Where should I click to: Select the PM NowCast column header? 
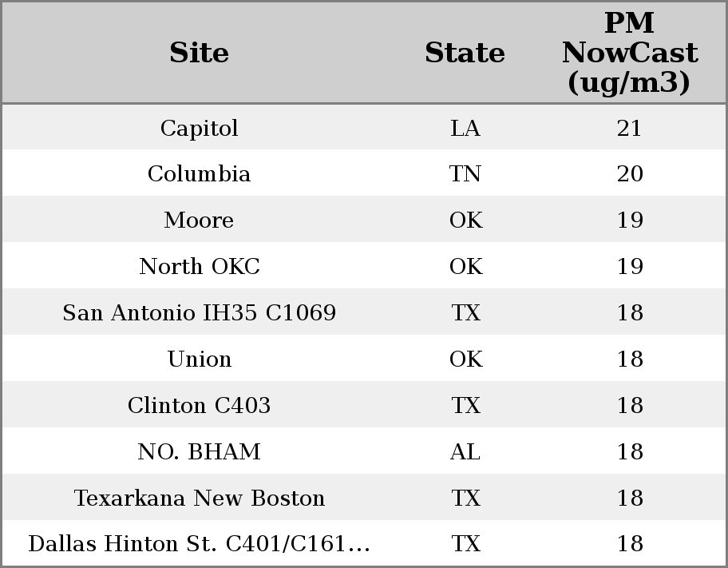629,54
